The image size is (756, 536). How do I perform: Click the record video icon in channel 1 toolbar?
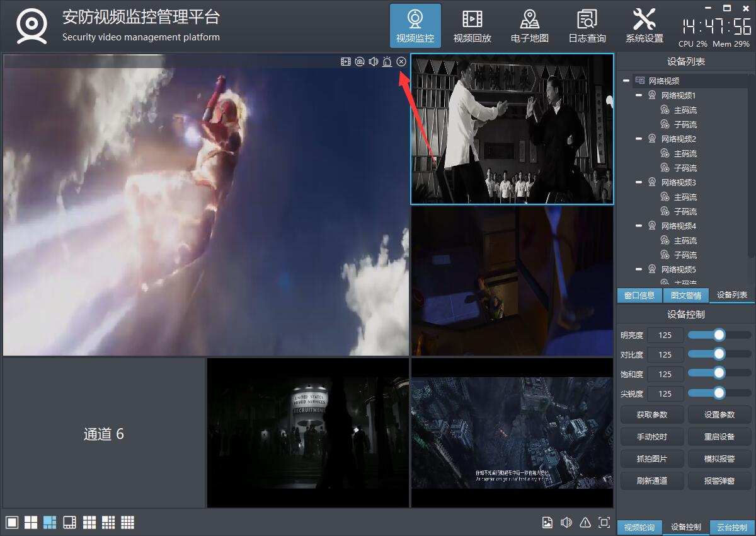click(x=346, y=62)
